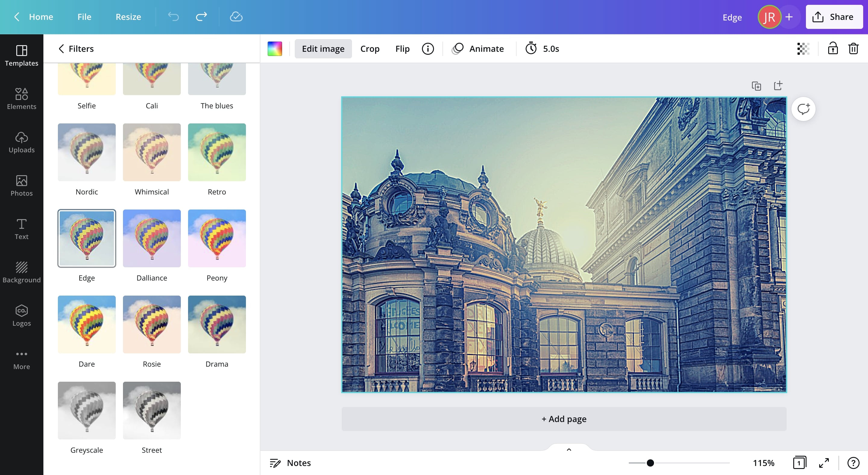Click the Share button

834,17
